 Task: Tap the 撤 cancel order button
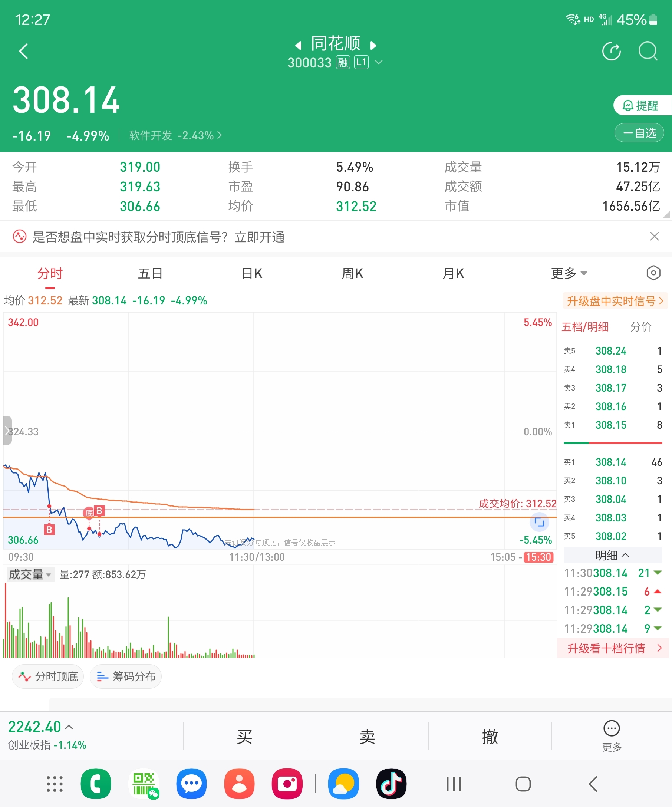[x=490, y=736]
